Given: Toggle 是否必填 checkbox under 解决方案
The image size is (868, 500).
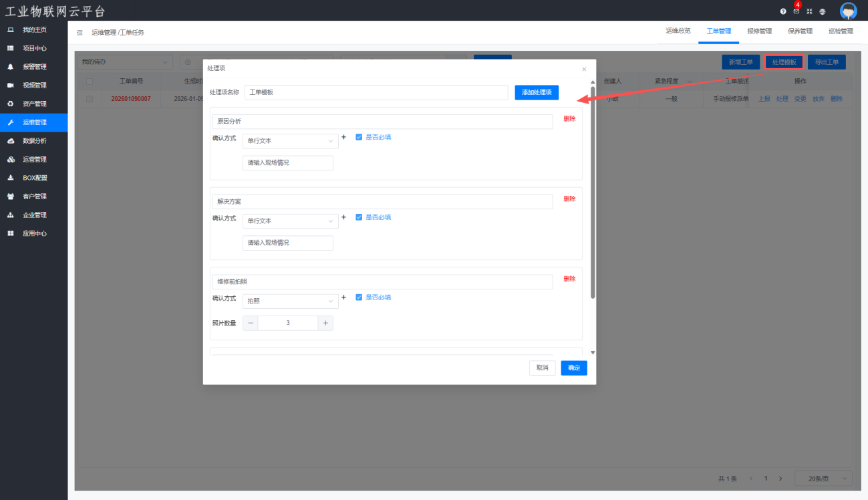Looking at the screenshot, I should (359, 217).
